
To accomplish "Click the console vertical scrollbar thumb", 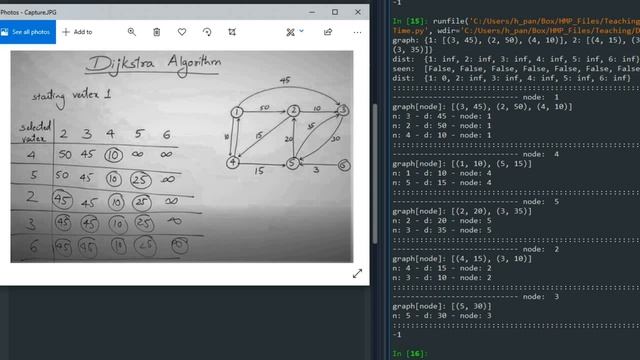I will tap(375, 174).
